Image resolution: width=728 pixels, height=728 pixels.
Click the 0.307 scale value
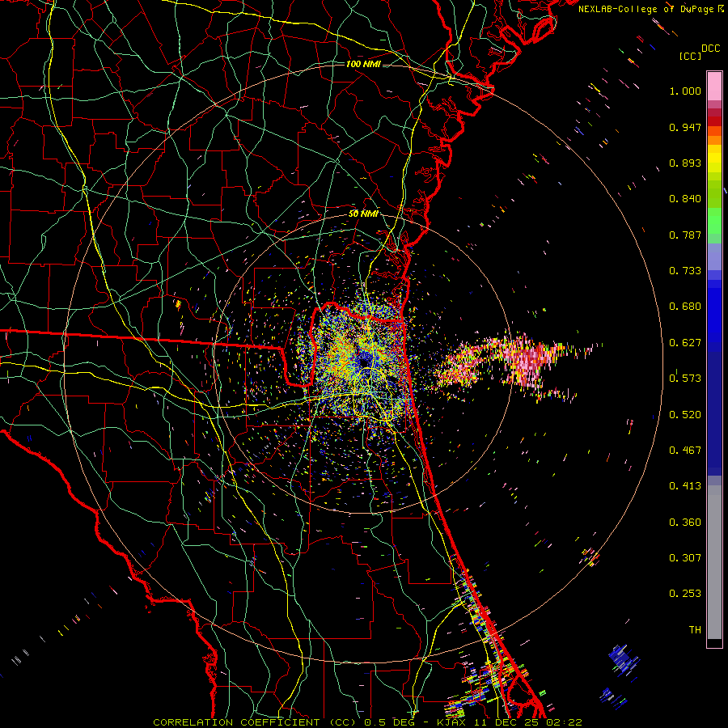(x=685, y=558)
